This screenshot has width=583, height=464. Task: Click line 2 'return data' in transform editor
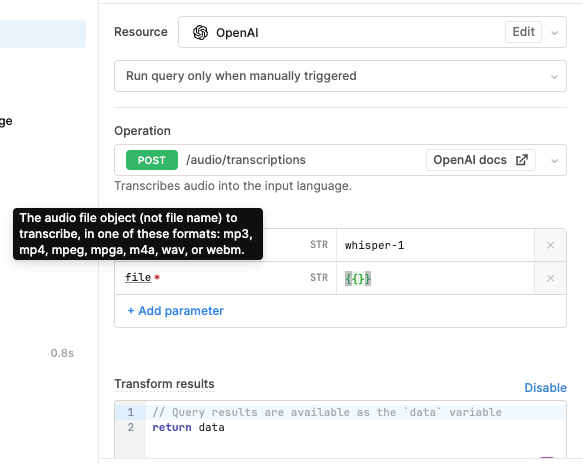coord(188,427)
